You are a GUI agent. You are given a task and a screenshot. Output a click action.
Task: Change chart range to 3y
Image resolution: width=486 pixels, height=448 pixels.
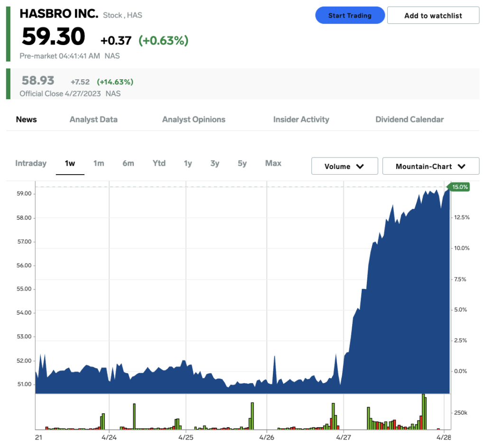215,163
